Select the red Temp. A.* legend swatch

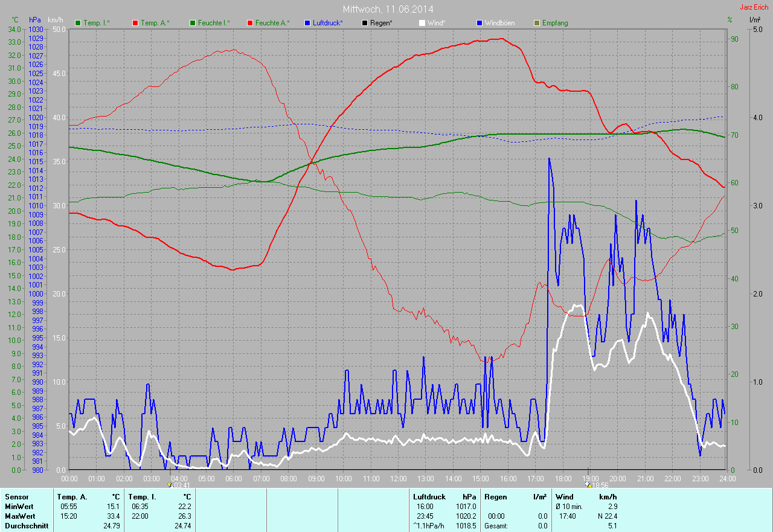point(135,23)
